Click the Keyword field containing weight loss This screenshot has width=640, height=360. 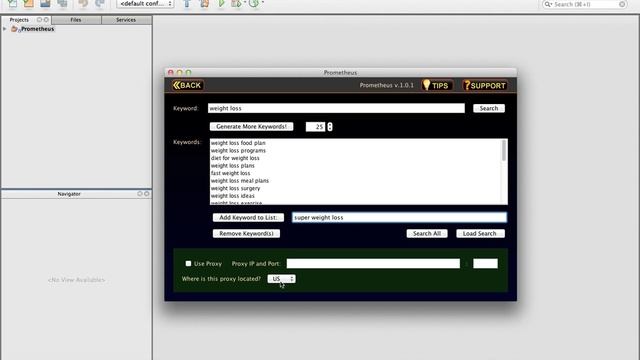tap(336, 108)
